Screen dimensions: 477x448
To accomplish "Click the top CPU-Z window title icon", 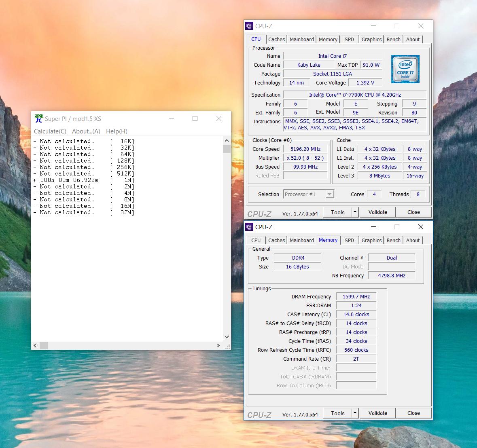I will coord(249,26).
